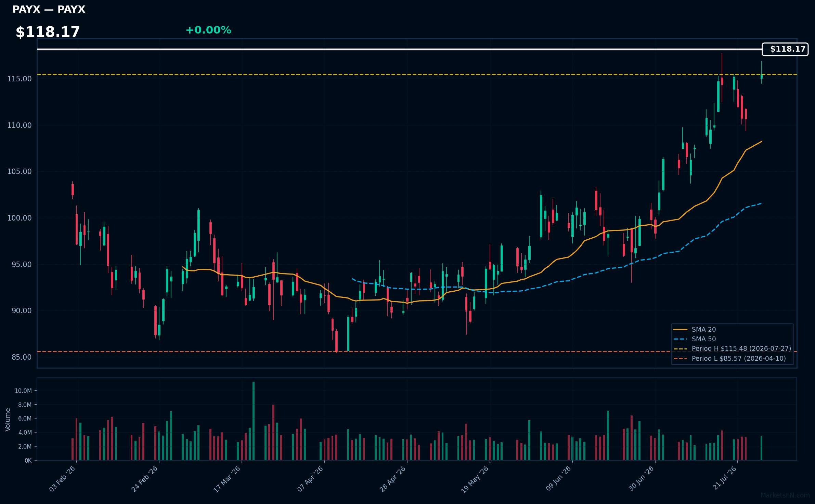Click the 09 Jun '26 date label

point(558,478)
